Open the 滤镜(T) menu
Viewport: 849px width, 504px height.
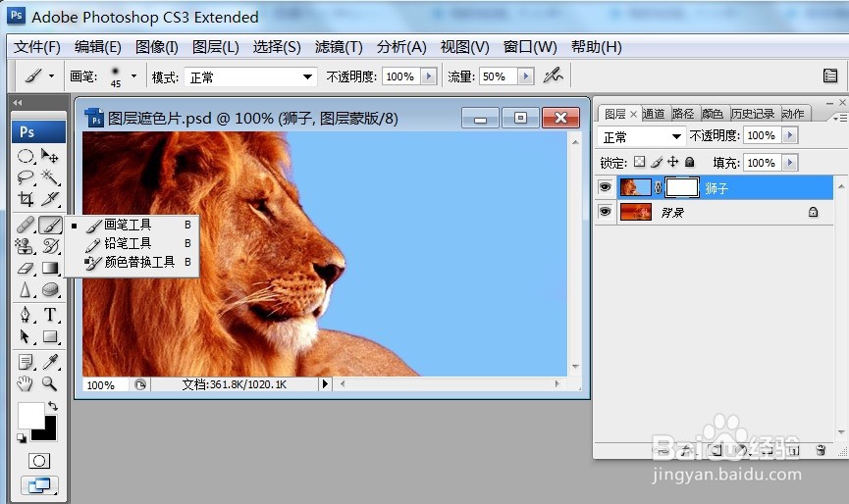click(339, 47)
